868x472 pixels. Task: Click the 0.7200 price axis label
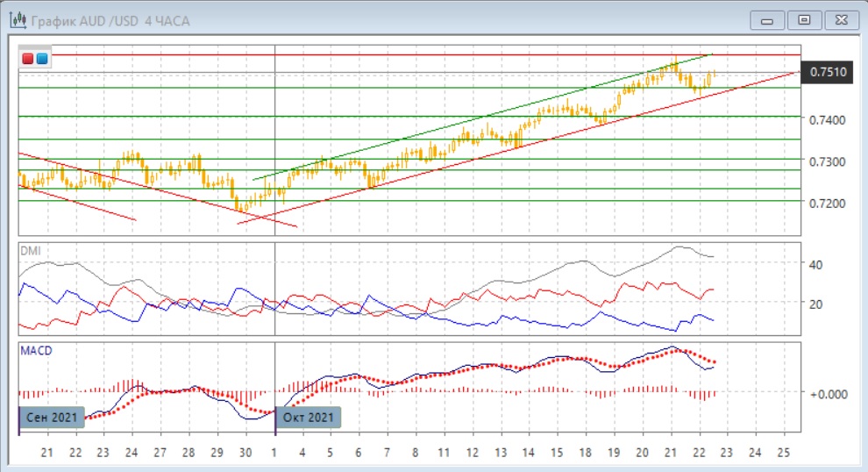tap(829, 203)
